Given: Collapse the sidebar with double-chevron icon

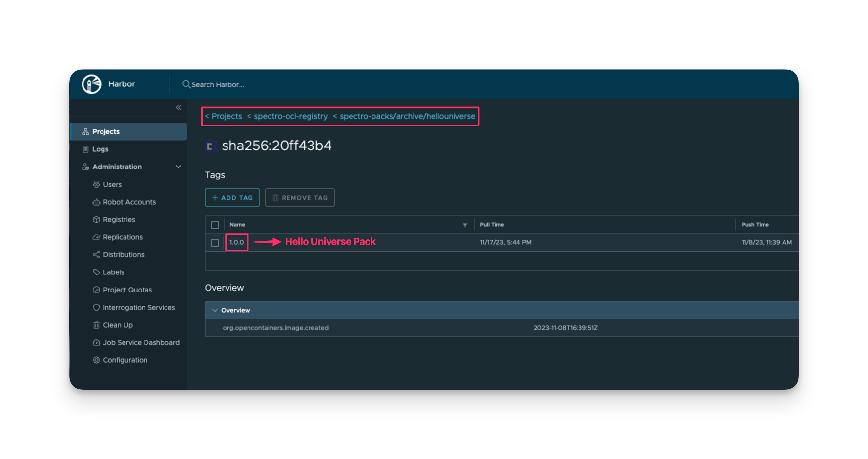Looking at the screenshot, I should coord(179,107).
